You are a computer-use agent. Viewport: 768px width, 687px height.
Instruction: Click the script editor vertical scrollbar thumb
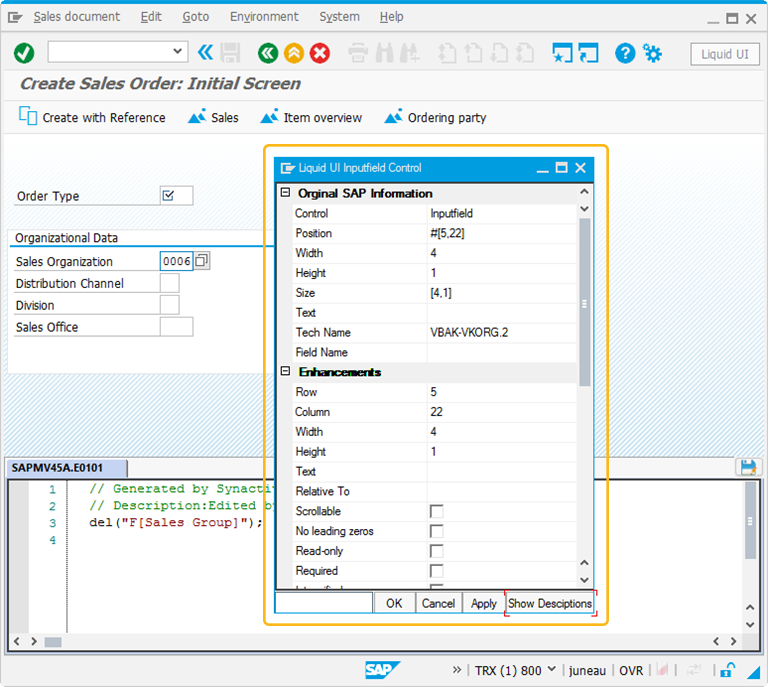click(x=750, y=521)
